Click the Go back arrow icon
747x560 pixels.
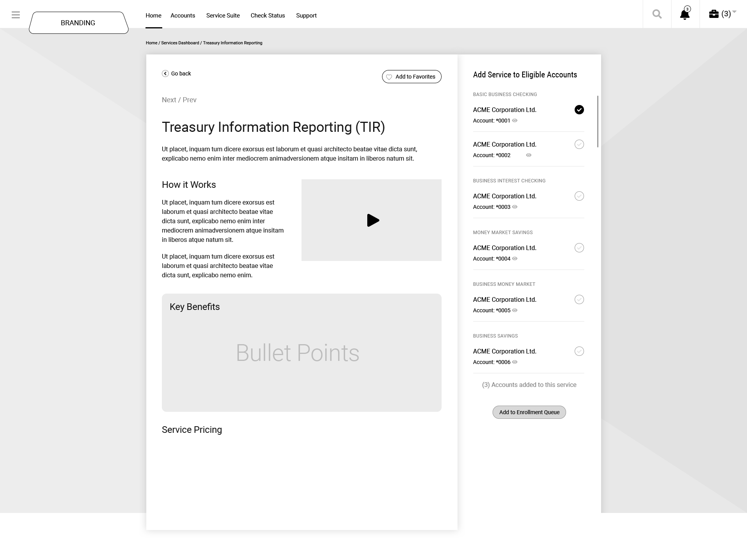tap(165, 73)
